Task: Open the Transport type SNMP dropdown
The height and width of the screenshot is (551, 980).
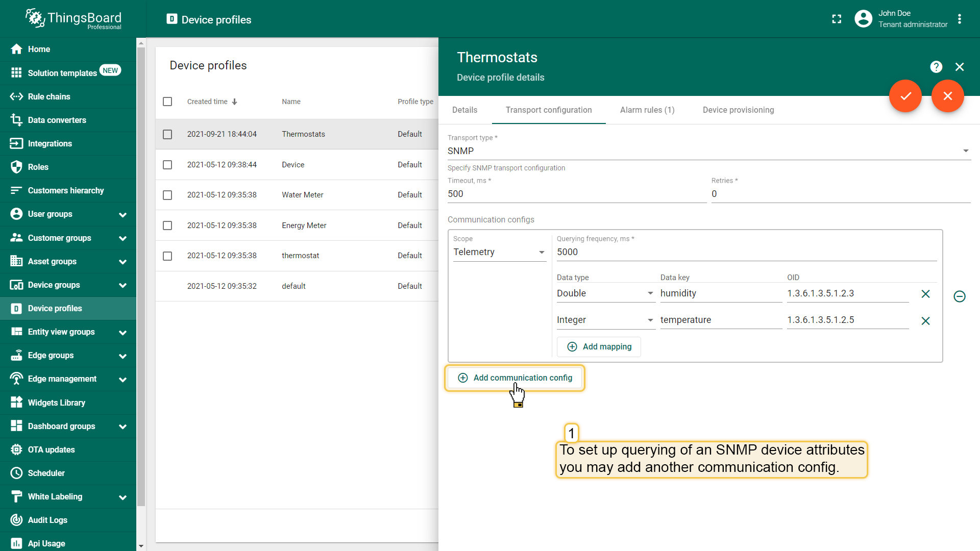Action: [x=708, y=151]
